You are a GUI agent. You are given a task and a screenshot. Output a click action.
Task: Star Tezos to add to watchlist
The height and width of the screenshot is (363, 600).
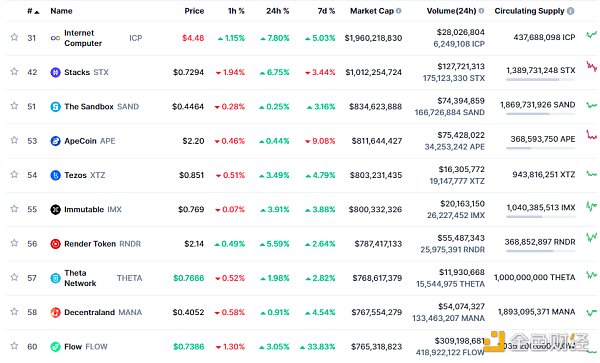[14, 174]
